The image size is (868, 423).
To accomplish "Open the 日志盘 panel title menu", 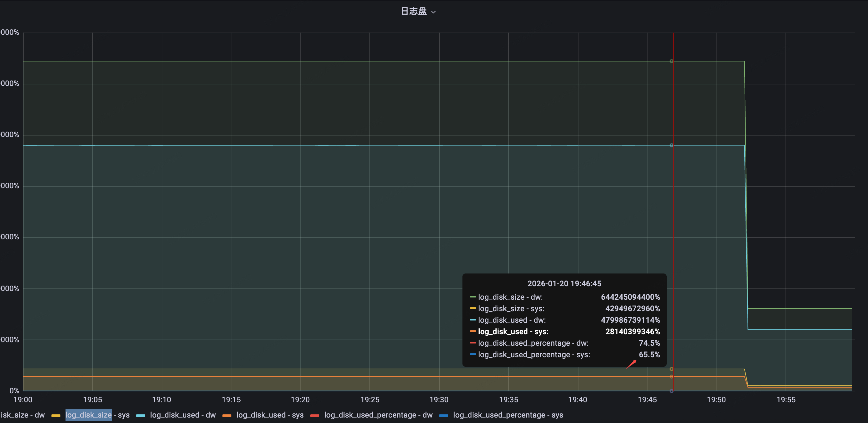I will pos(414,12).
